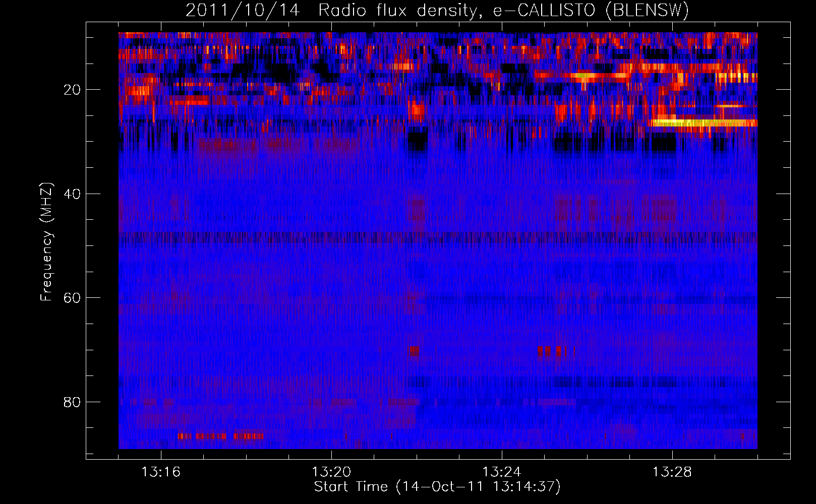Click the '80' frequency tick label
This screenshot has width=816, height=504.
73,402
